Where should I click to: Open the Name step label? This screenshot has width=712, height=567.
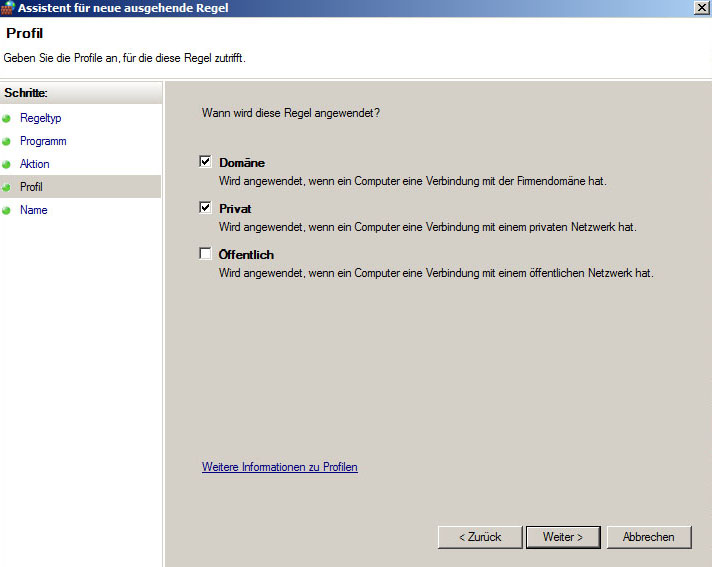point(33,210)
